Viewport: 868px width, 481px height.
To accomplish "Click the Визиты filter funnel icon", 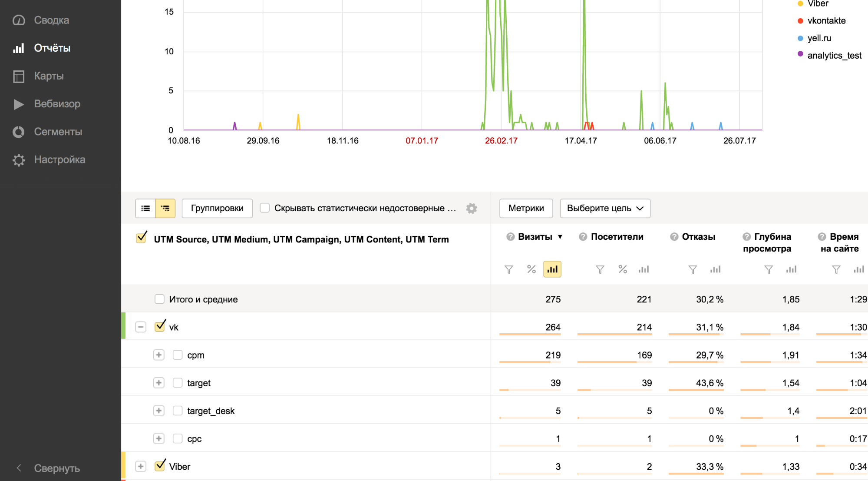I will (x=509, y=270).
